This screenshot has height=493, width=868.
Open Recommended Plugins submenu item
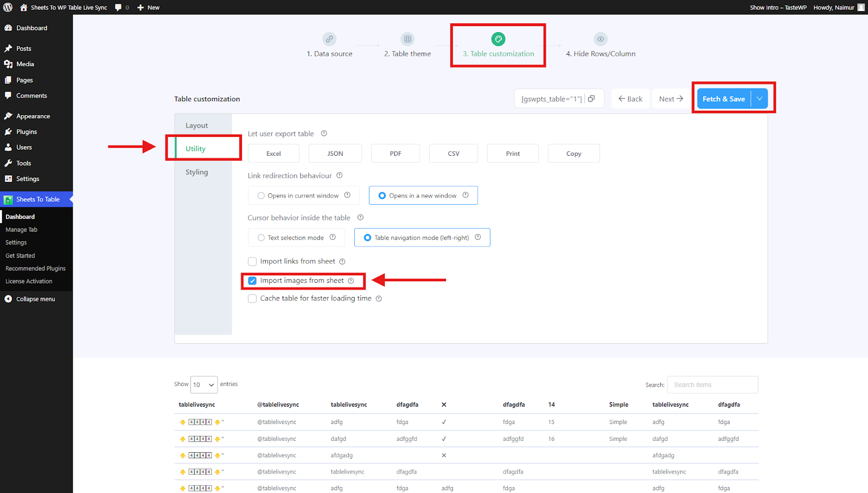click(x=35, y=268)
